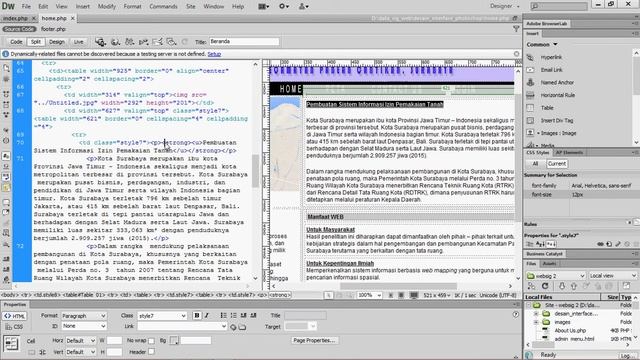The image size is (640, 360).
Task: Switch to Split view
Action: (36, 42)
